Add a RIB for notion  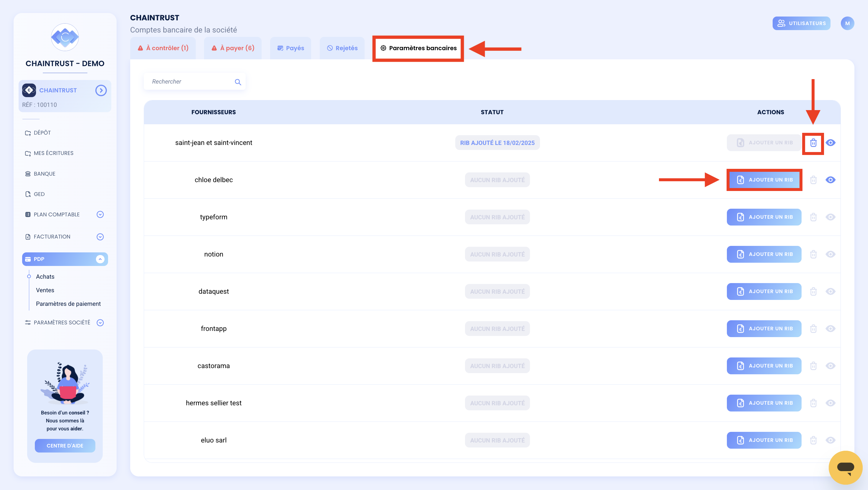pyautogui.click(x=764, y=254)
